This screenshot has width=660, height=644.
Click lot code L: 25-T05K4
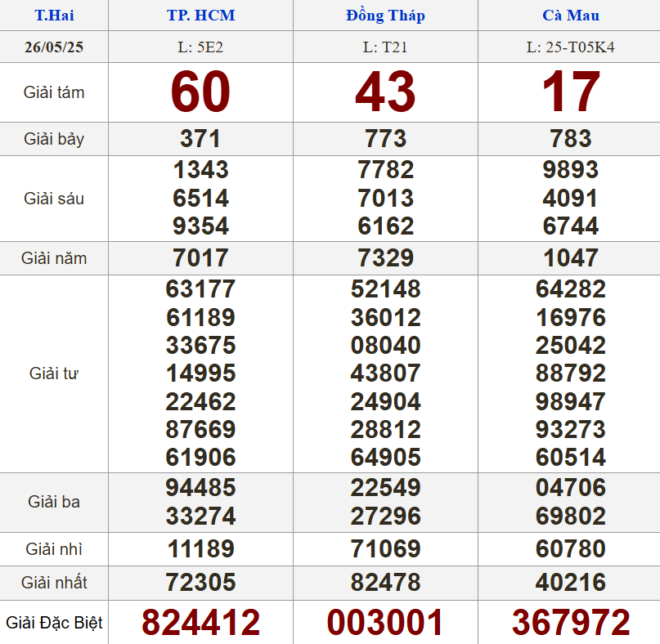click(570, 47)
